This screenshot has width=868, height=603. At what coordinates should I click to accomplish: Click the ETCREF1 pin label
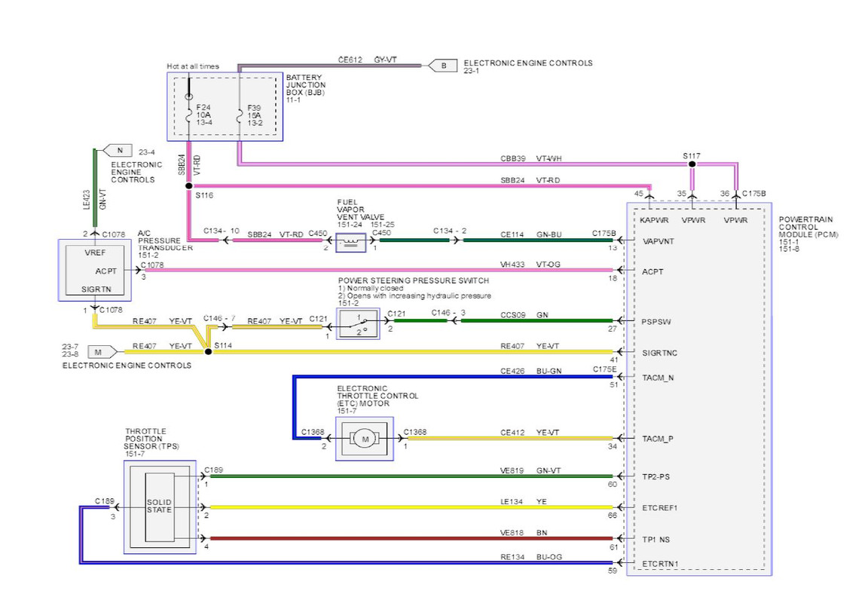(x=659, y=508)
